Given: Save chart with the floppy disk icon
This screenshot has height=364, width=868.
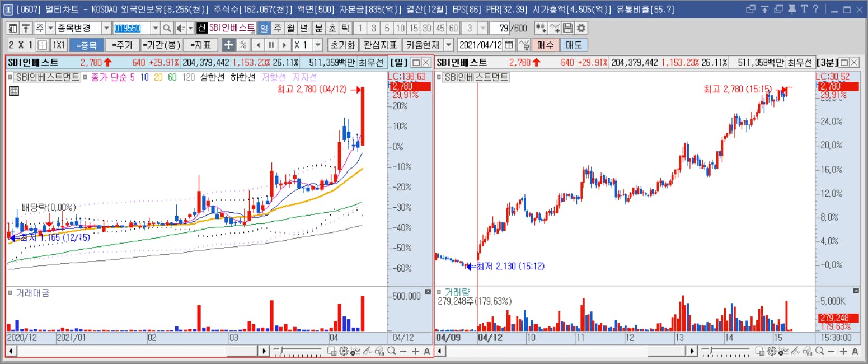Looking at the screenshot, I should click(568, 28).
